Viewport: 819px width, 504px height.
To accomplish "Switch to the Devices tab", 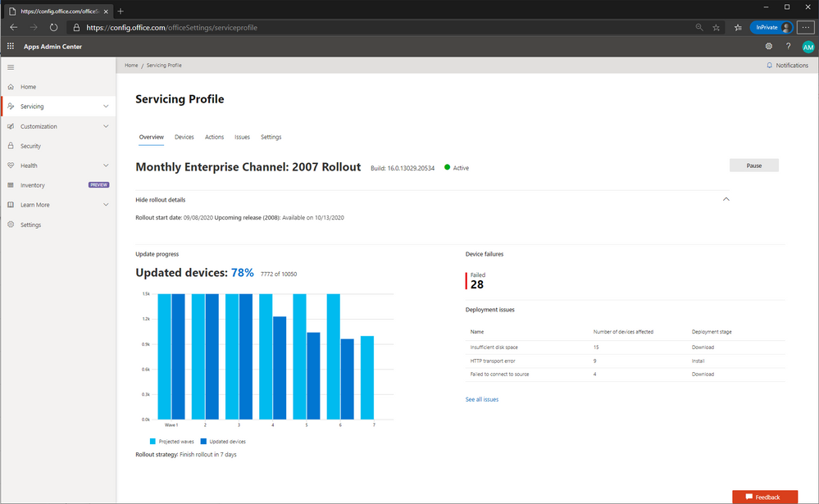I will point(184,137).
